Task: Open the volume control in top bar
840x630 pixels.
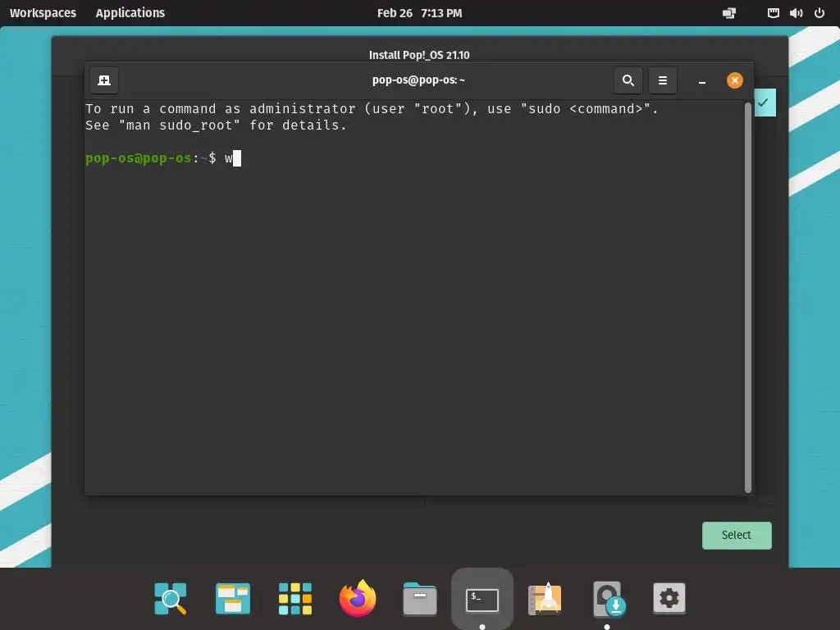Action: pos(796,13)
